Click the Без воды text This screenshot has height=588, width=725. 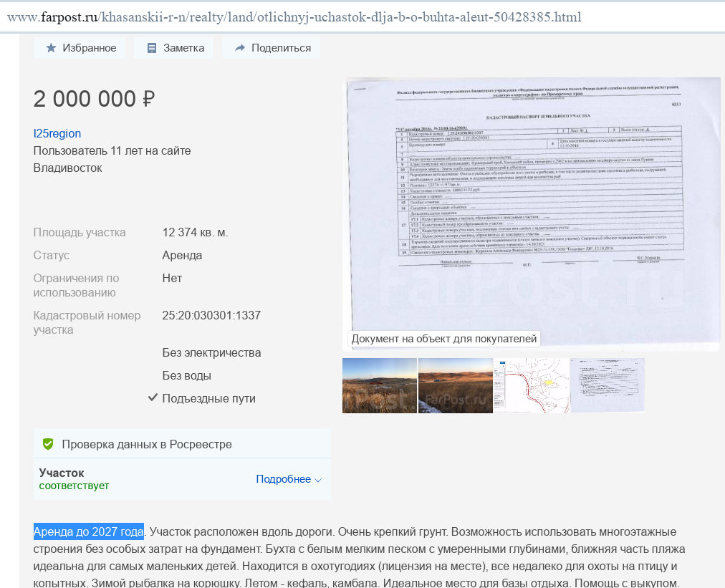point(187,376)
